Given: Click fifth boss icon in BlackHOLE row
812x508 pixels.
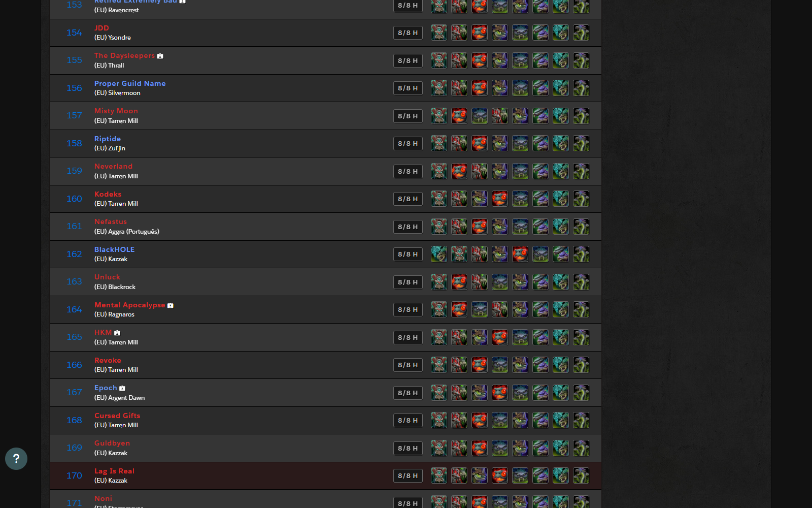Looking at the screenshot, I should 520,254.
